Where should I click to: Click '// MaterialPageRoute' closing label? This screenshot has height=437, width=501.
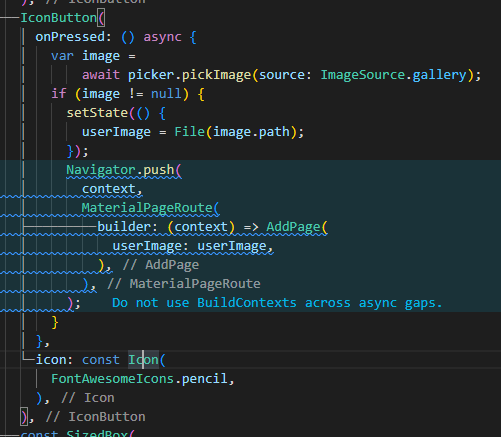(184, 284)
